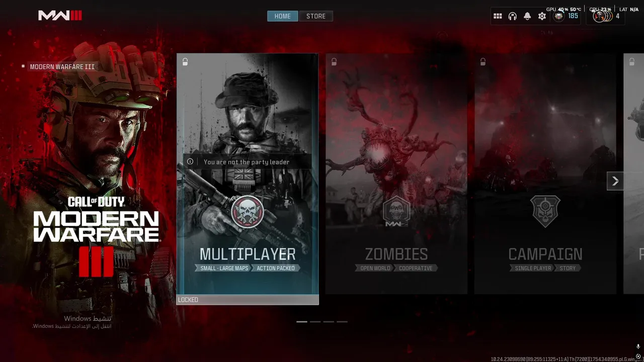This screenshot has height=362, width=644.
Task: Click the COOPERATIVE tag
Action: (x=416, y=268)
